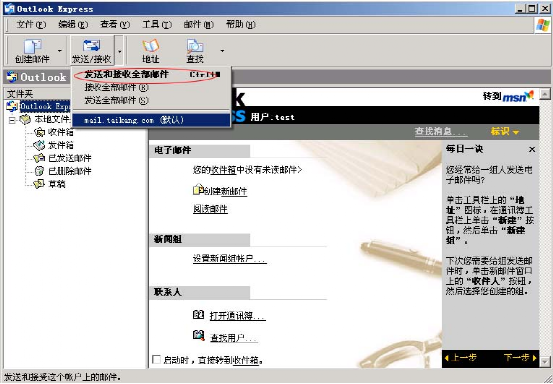This screenshot has height=384, width=553.
Task: Open the 工具 menu
Action: point(157,24)
